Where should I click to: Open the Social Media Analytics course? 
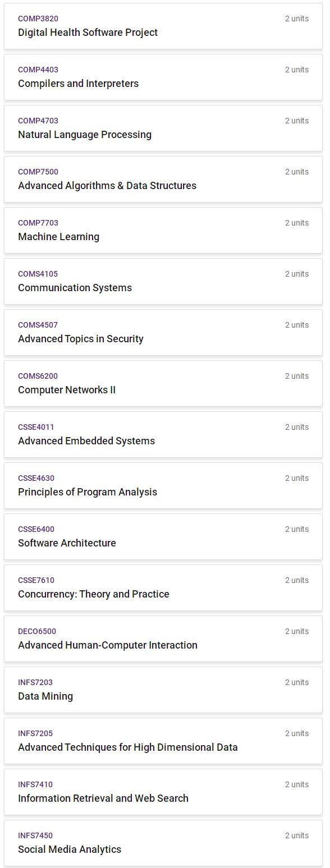click(x=163, y=843)
